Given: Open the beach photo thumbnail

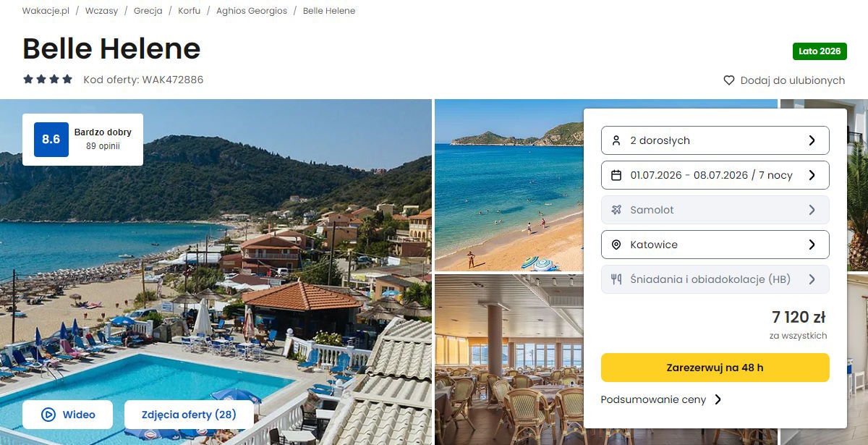Looking at the screenshot, I should pyautogui.click(x=509, y=185).
